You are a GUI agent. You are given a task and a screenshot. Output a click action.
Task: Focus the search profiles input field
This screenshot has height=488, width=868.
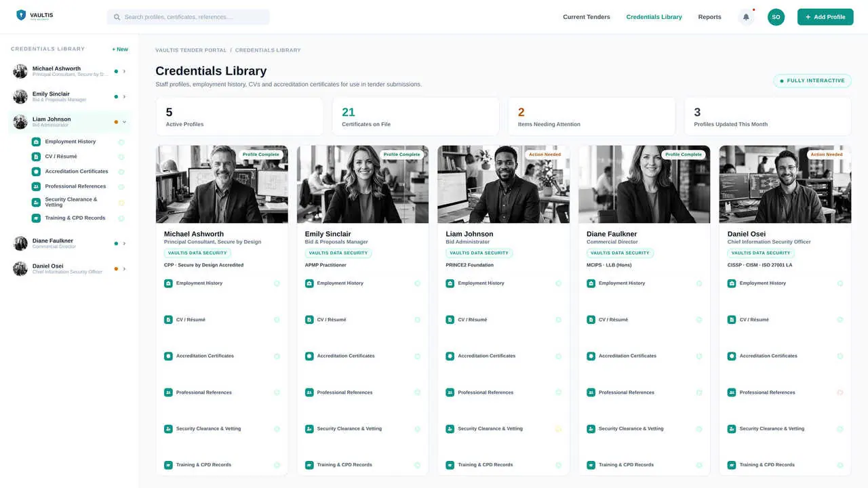click(x=189, y=17)
